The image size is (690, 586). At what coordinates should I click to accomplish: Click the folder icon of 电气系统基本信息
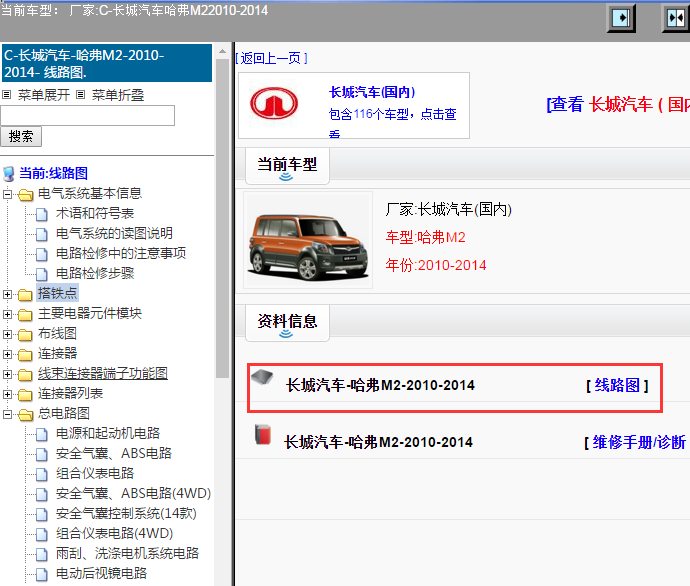point(26,194)
